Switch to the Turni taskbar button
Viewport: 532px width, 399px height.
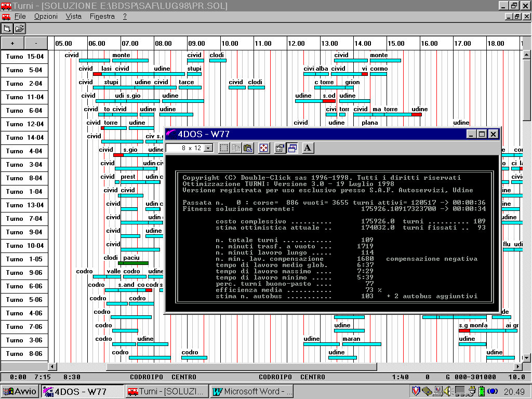point(166,392)
